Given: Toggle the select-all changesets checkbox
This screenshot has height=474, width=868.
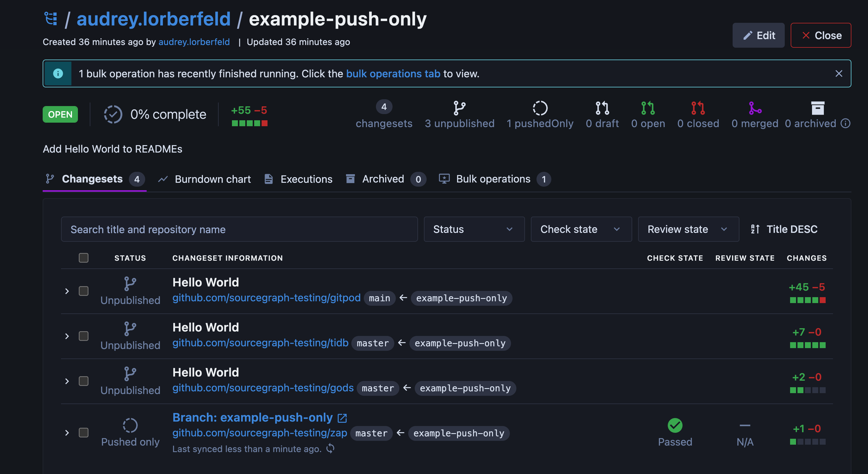Looking at the screenshot, I should click(84, 258).
